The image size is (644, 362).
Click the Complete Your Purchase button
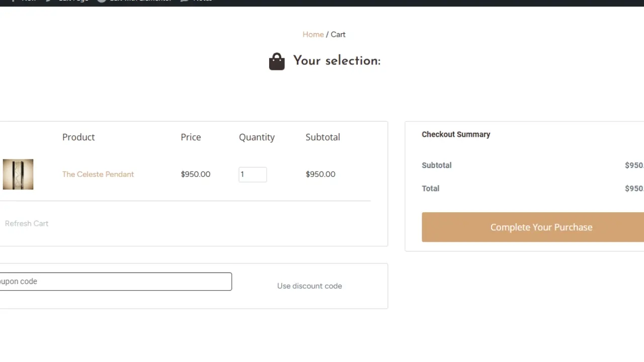pos(541,227)
